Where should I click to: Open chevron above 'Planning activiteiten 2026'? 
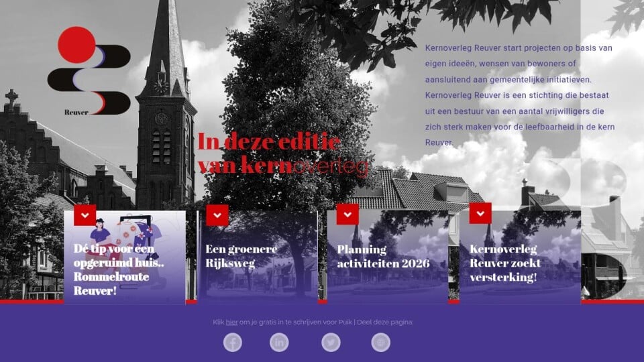coord(347,213)
